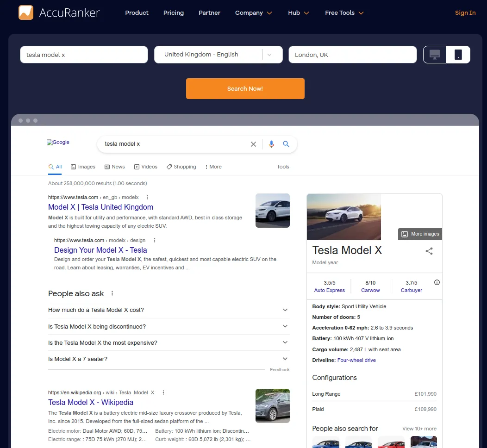Click the three-dot menu beside the tesla.com result
Screen dimensions: 487x448
point(147,197)
